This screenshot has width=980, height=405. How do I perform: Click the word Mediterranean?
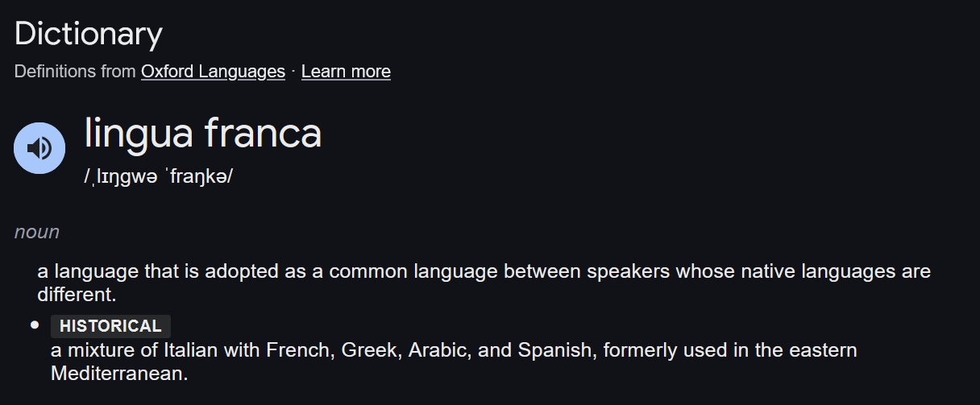[x=118, y=374]
